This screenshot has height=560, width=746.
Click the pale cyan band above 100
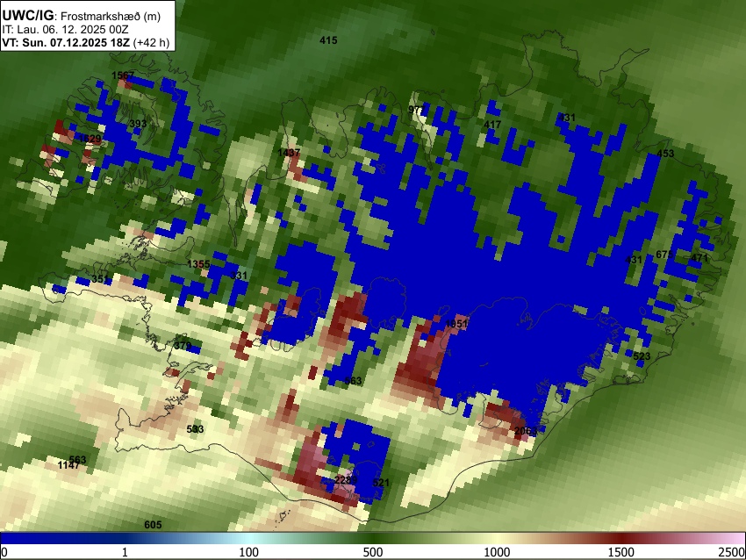(248, 538)
